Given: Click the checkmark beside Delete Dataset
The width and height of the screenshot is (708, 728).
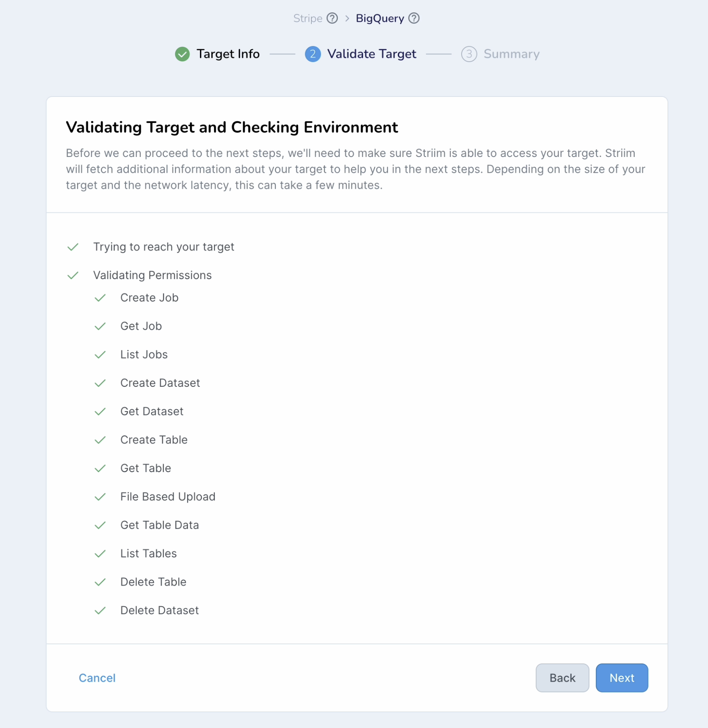Looking at the screenshot, I should 100,610.
